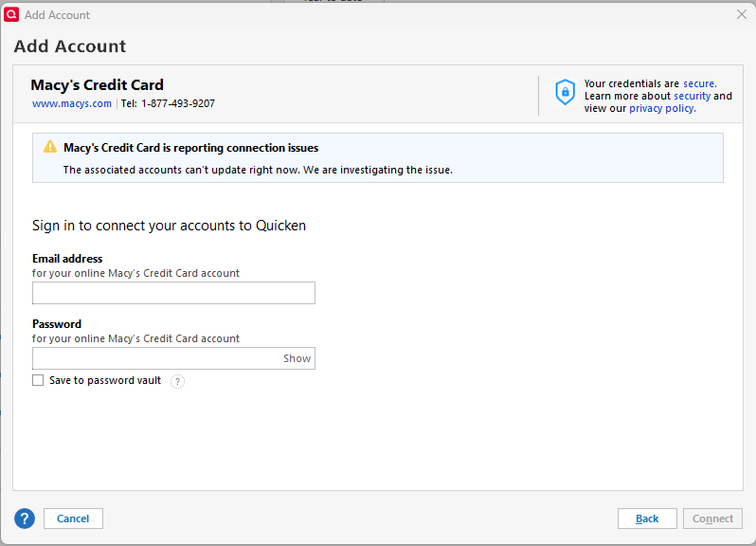Open the 'security' learn more link
This screenshot has height=546, width=756.
tap(692, 96)
